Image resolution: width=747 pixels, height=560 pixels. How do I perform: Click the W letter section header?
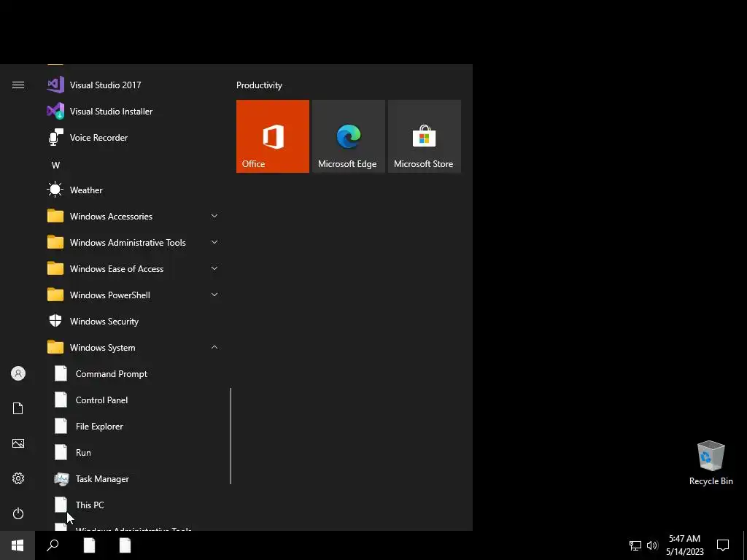pyautogui.click(x=55, y=166)
